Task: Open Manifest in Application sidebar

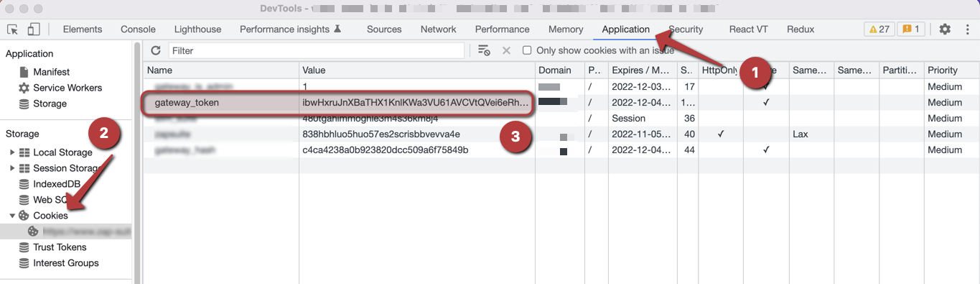Action: pos(51,72)
